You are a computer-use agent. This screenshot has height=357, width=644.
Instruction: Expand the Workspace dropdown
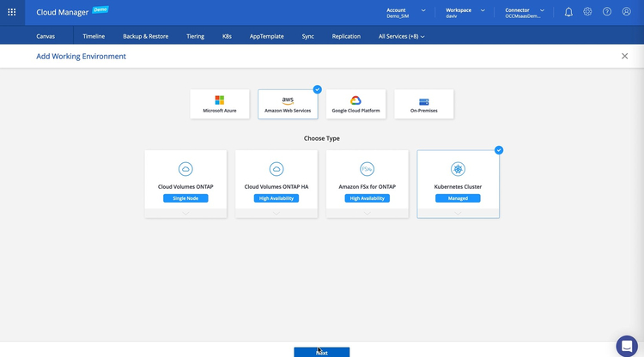(x=465, y=13)
